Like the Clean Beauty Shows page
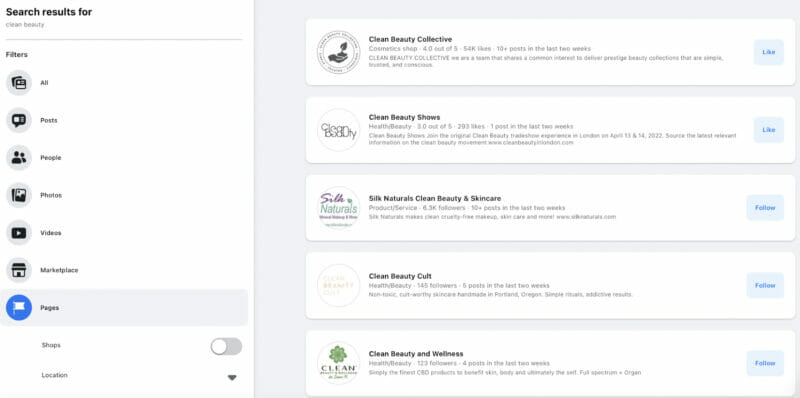Image resolution: width=800 pixels, height=398 pixels. click(768, 130)
